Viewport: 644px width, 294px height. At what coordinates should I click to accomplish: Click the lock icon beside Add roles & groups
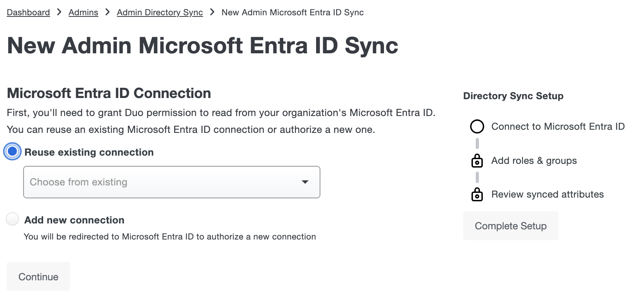click(477, 161)
